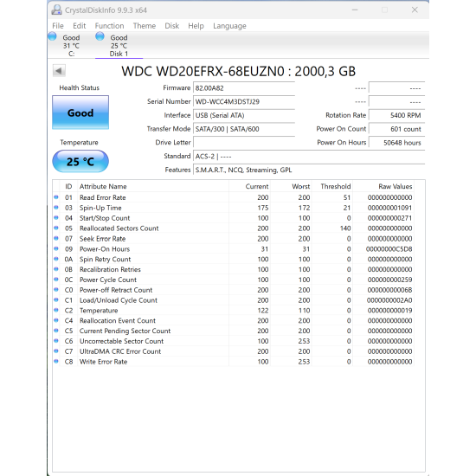Click status dot of UltraDMA CRC Error Count row

point(56,351)
